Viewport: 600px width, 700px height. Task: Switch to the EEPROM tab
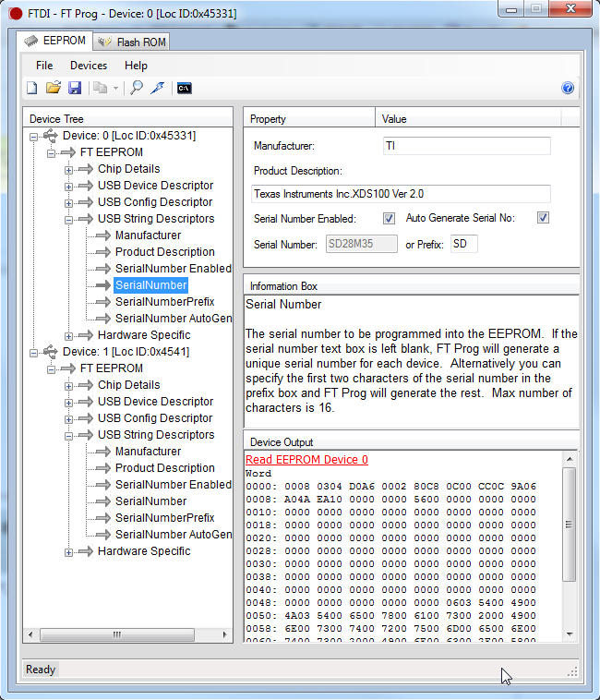tap(54, 41)
